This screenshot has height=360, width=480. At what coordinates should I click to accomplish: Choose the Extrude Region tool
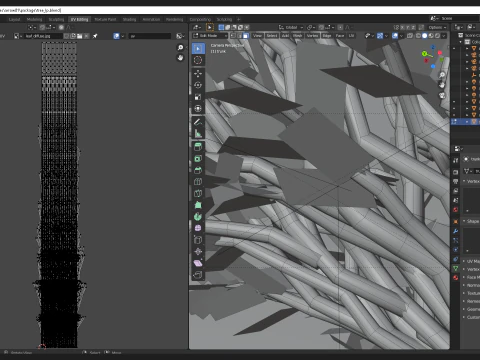coord(198,147)
